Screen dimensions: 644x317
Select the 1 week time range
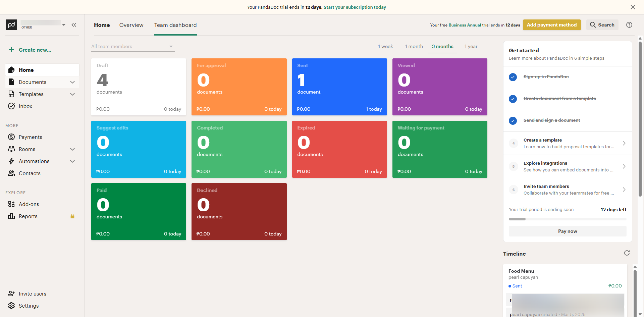pos(385,46)
